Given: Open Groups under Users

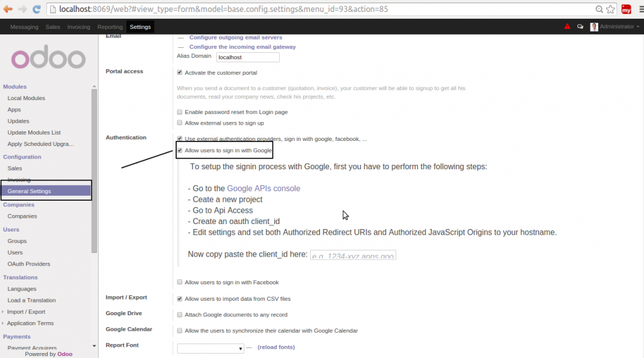Looking at the screenshot, I should [17, 241].
